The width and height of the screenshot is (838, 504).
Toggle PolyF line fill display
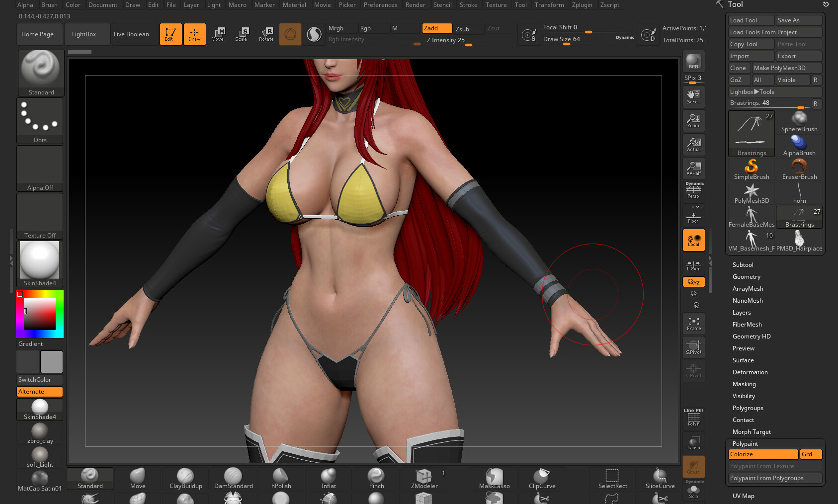pyautogui.click(x=693, y=418)
